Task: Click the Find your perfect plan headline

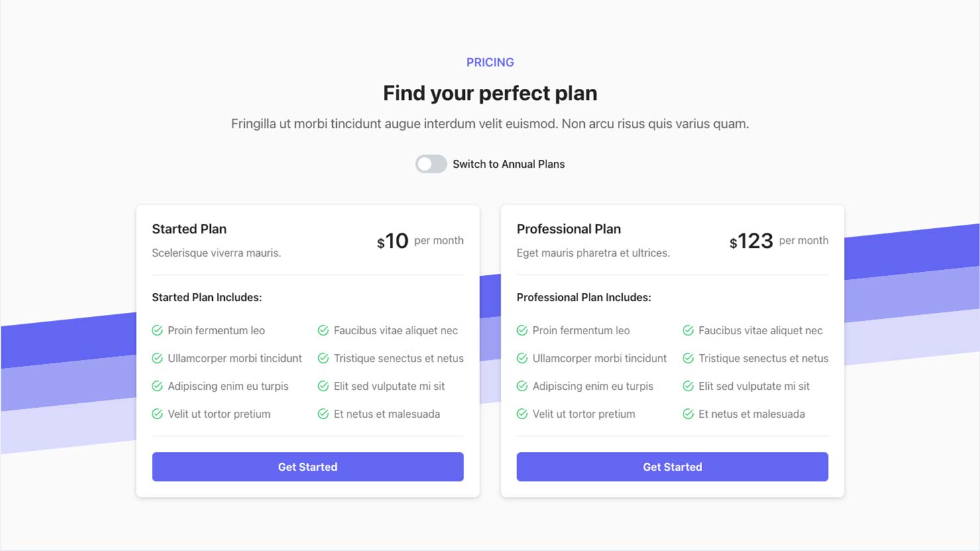Action: click(490, 93)
